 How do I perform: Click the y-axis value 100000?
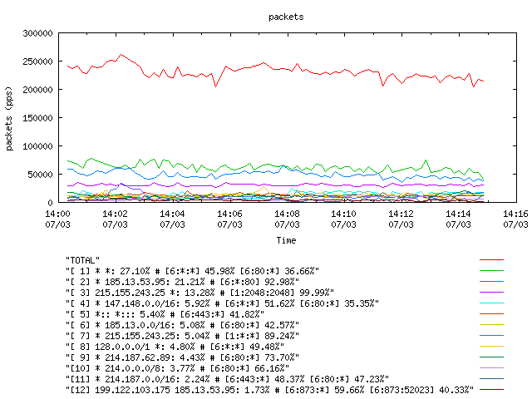[x=37, y=146]
